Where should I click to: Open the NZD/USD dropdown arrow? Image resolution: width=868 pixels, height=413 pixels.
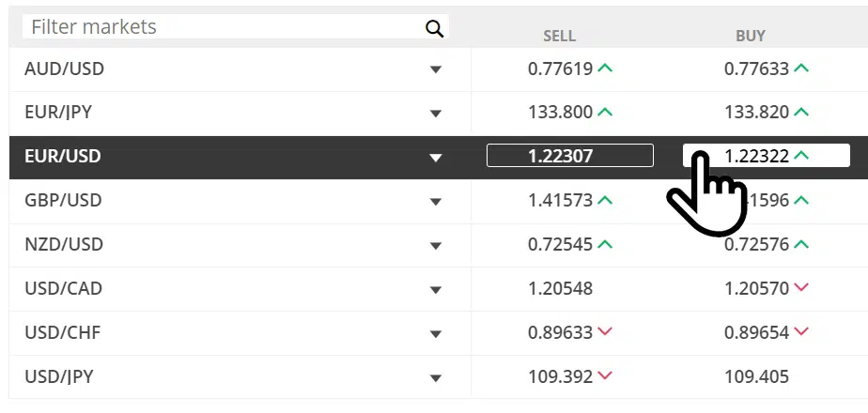pyautogui.click(x=436, y=246)
